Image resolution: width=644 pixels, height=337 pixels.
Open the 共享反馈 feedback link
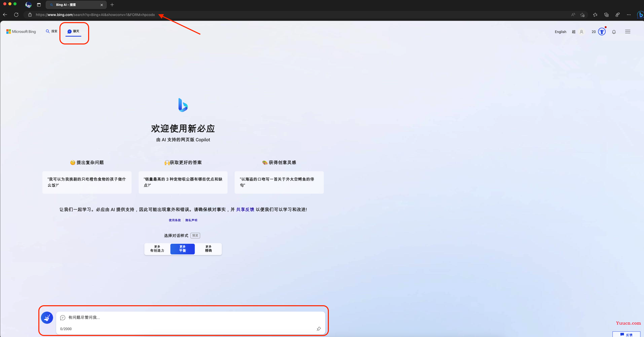click(245, 209)
